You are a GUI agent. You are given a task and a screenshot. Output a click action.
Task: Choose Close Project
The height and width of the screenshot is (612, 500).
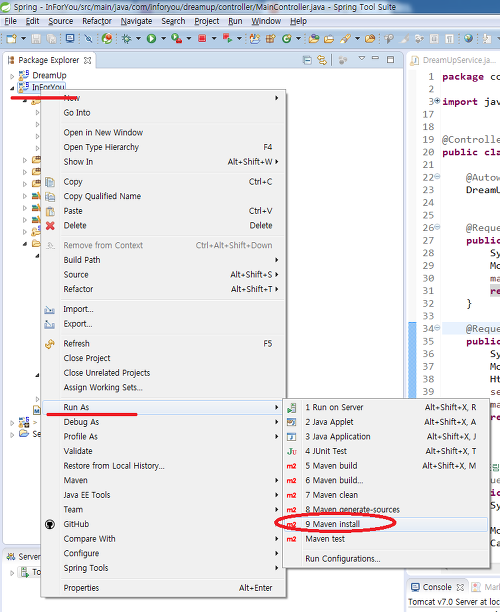click(x=163, y=358)
